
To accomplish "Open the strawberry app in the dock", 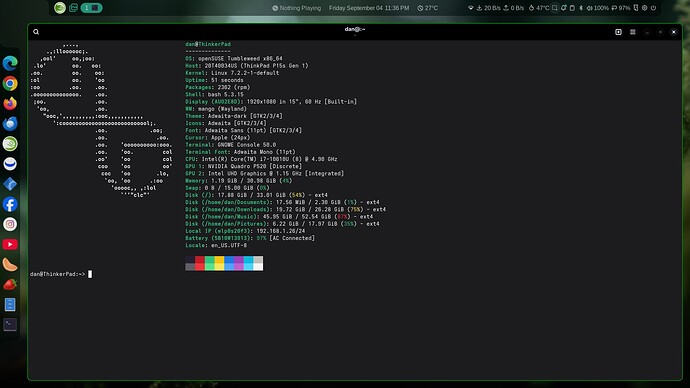I will 10,285.
